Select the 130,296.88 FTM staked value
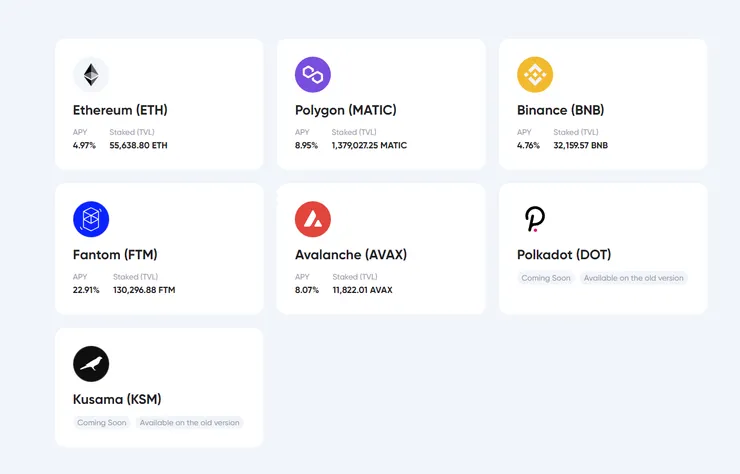 click(144, 290)
